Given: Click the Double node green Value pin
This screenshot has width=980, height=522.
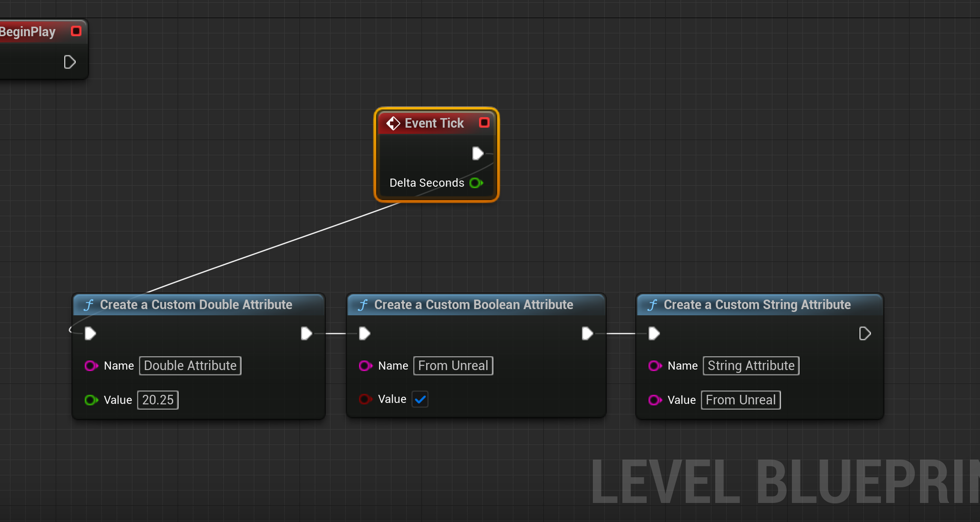Looking at the screenshot, I should (x=91, y=400).
